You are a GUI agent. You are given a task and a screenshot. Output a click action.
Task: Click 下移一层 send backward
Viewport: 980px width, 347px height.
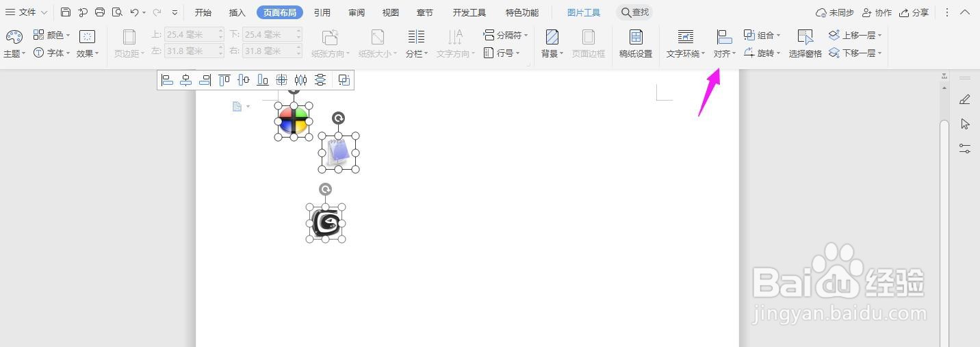(855, 53)
